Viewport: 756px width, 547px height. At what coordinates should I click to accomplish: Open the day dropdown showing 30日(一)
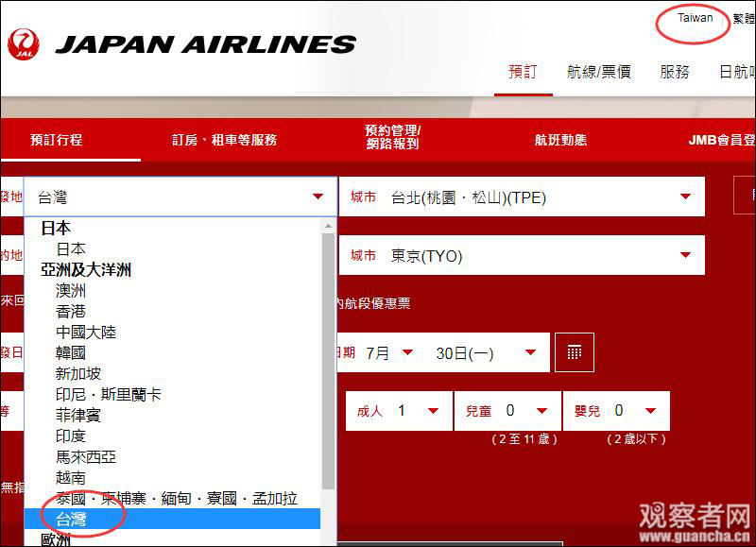pos(486,352)
